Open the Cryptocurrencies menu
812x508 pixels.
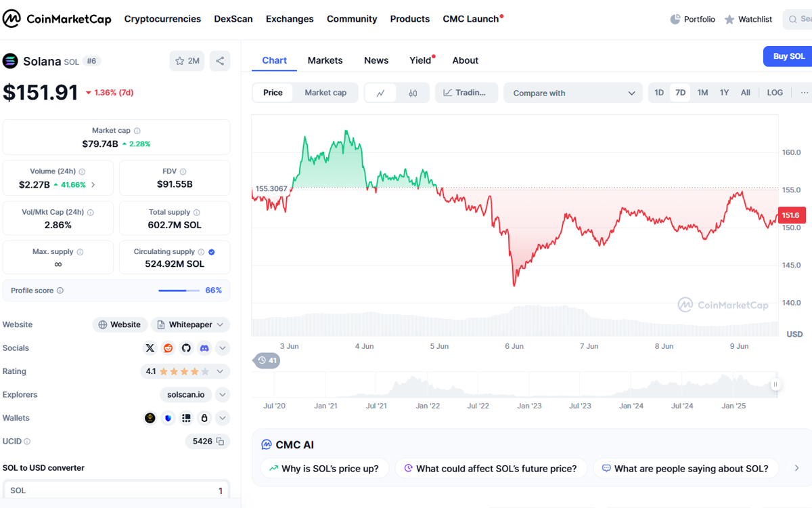162,19
